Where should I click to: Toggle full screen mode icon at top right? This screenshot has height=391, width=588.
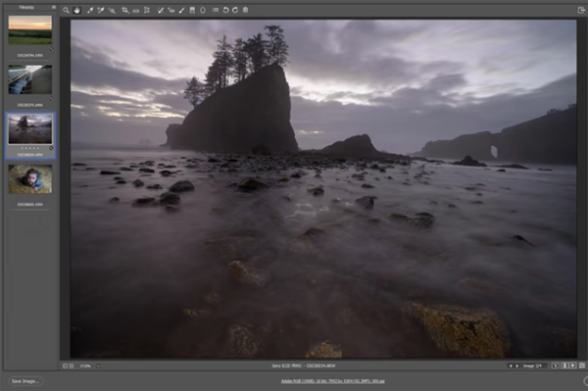pos(581,10)
